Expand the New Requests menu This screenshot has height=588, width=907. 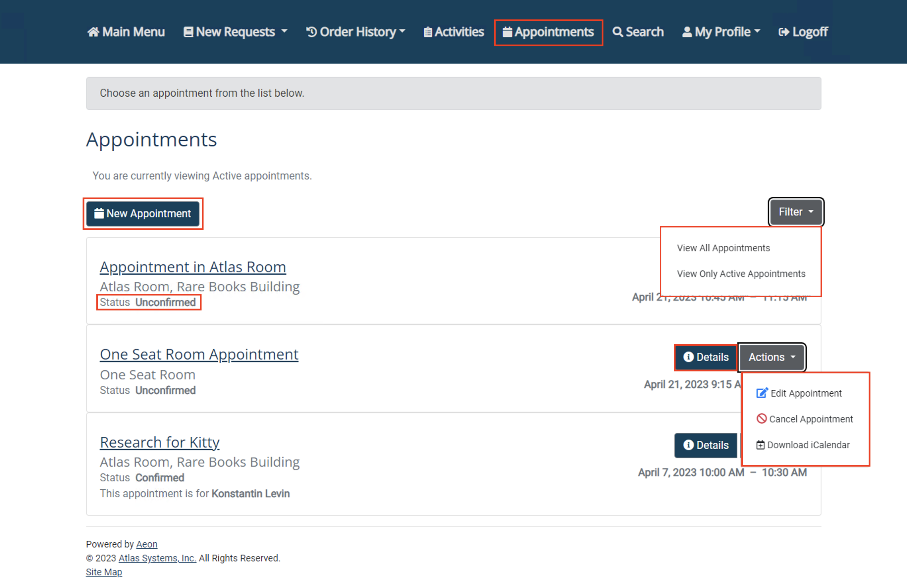235,32
